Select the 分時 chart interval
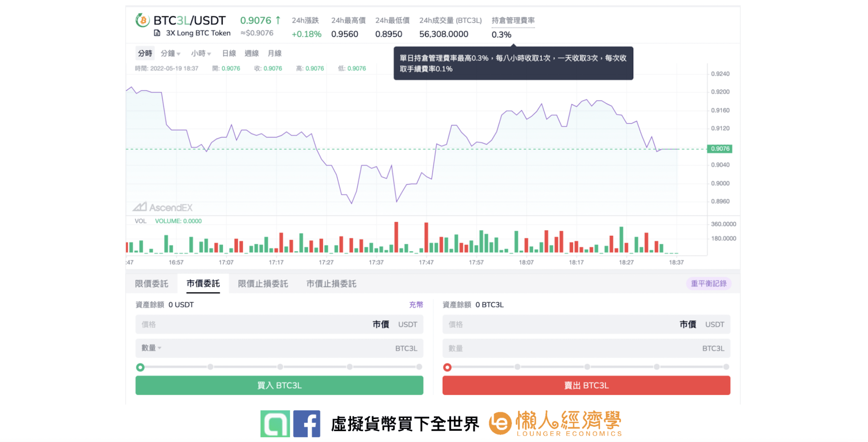868x442 pixels. pyautogui.click(x=145, y=53)
